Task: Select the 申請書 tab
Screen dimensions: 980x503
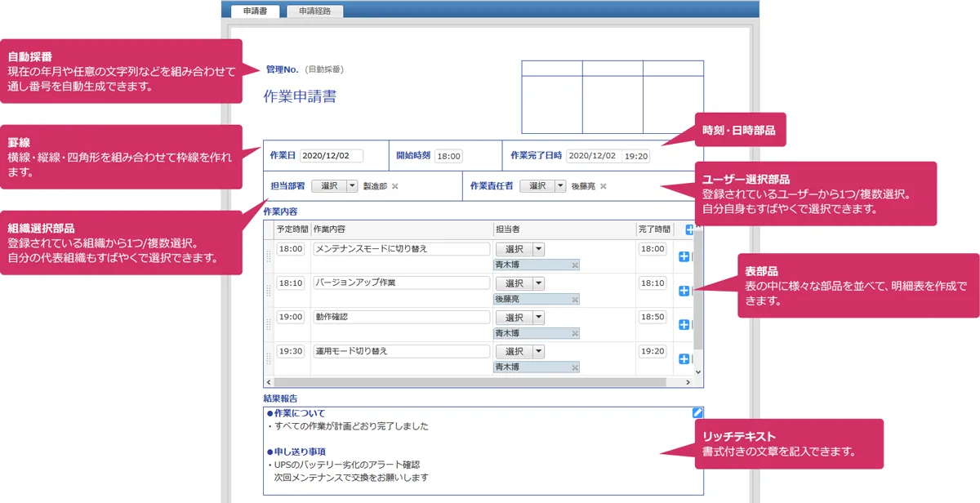Action: (256, 11)
